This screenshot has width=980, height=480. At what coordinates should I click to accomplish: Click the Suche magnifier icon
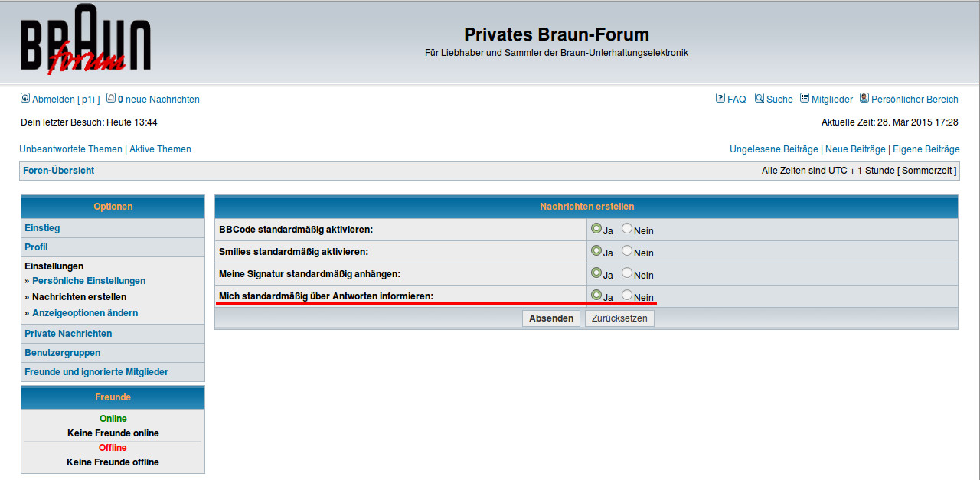tap(759, 98)
